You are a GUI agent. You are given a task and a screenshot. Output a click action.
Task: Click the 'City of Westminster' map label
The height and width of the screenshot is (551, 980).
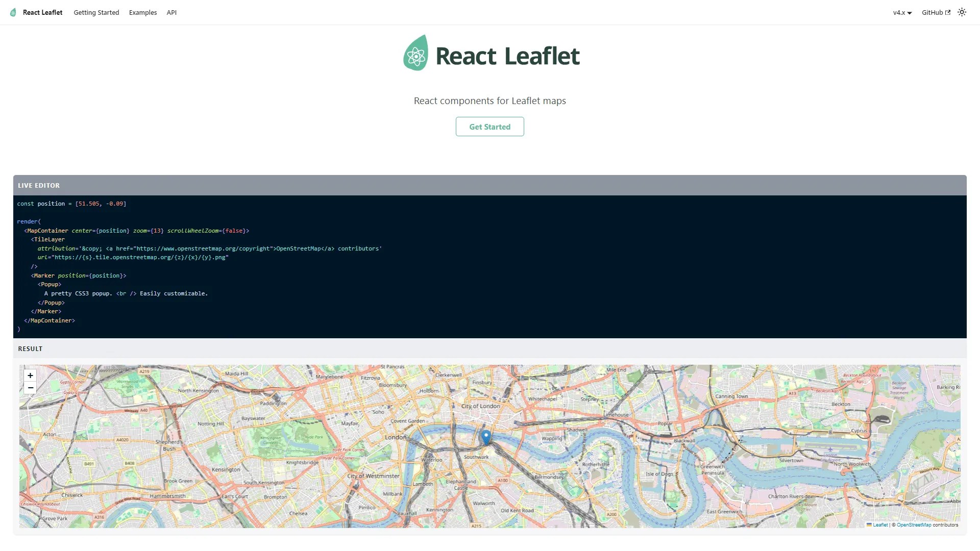(x=373, y=476)
